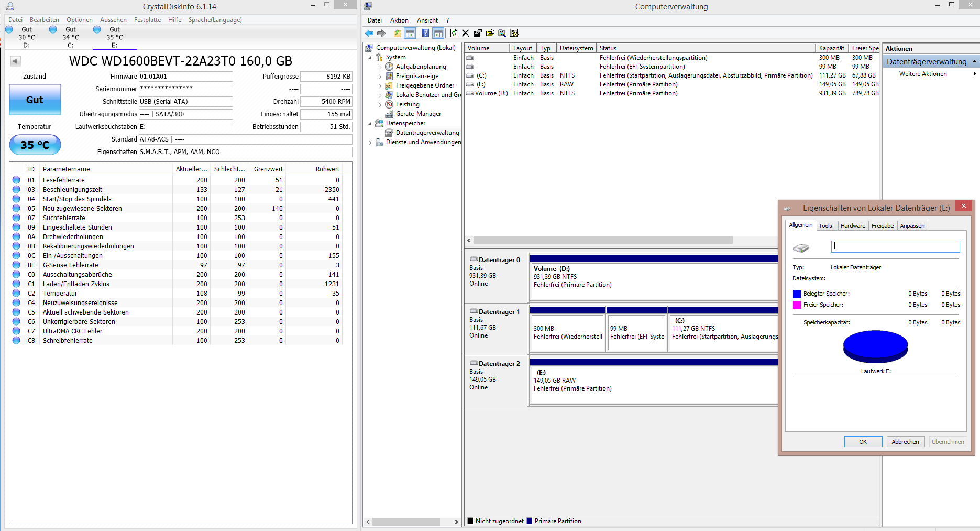Click the CrystalDiskInfo title bar app icon
The width and height of the screenshot is (980, 531).
click(10, 6)
